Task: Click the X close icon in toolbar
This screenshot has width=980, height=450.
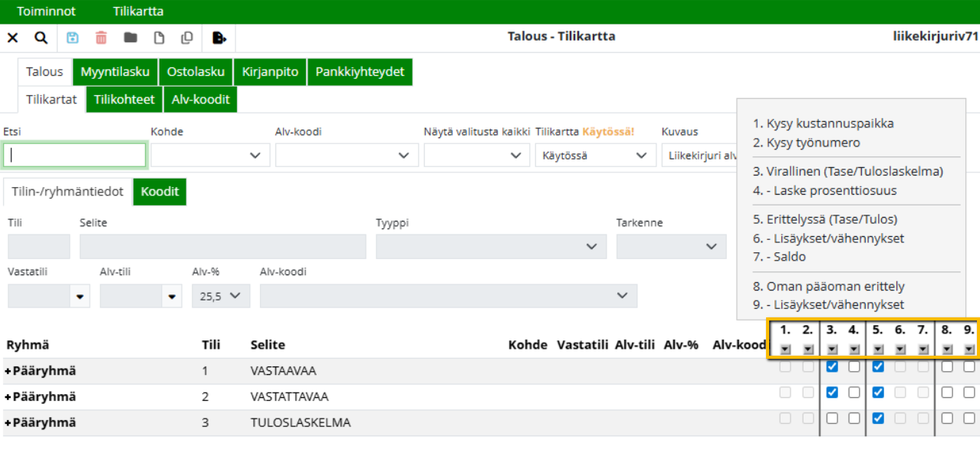Action: [x=12, y=38]
